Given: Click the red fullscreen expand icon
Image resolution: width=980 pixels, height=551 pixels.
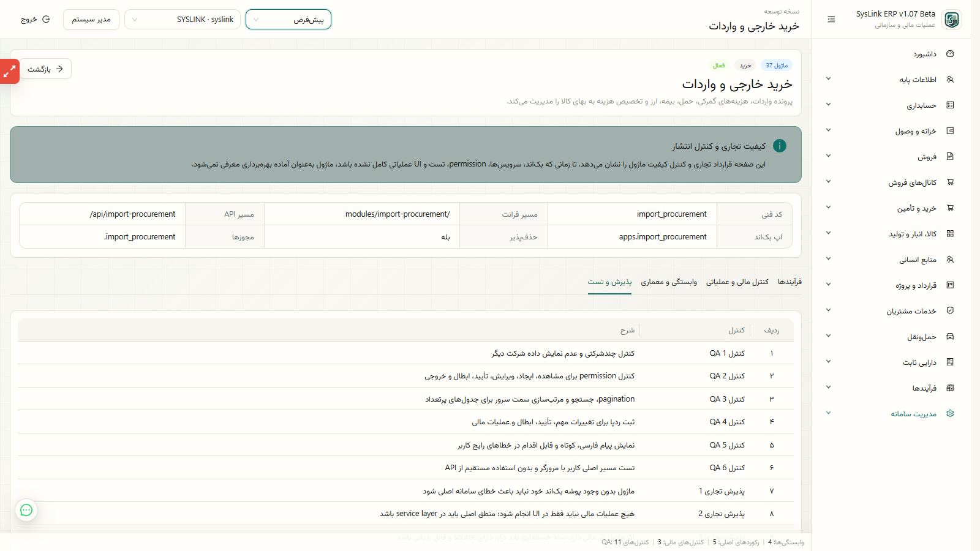Looking at the screenshot, I should pyautogui.click(x=10, y=72).
